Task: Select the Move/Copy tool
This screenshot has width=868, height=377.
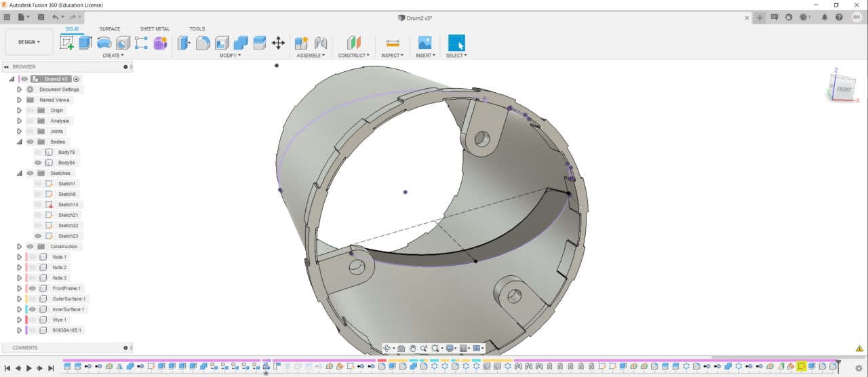Action: 278,43
